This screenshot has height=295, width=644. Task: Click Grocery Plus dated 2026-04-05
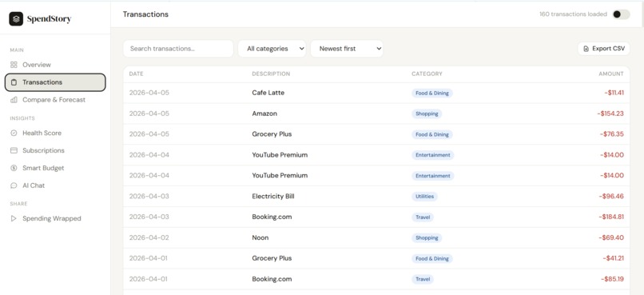pyautogui.click(x=272, y=134)
